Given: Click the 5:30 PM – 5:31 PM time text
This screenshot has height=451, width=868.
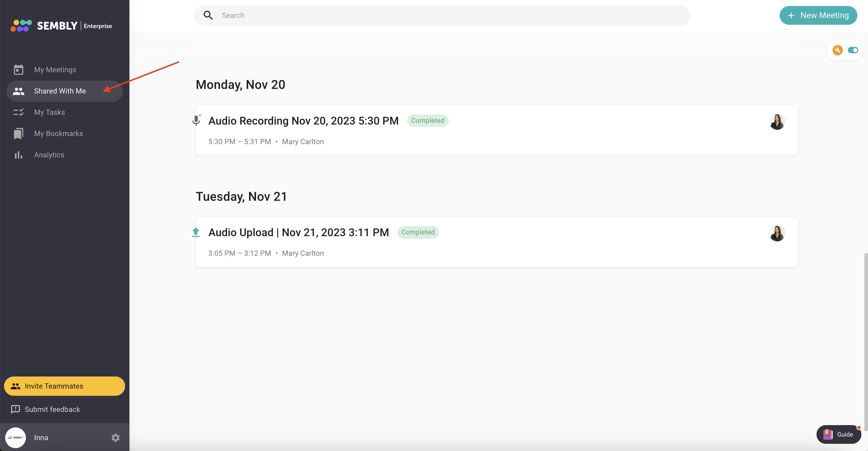Looking at the screenshot, I should pyautogui.click(x=240, y=142).
